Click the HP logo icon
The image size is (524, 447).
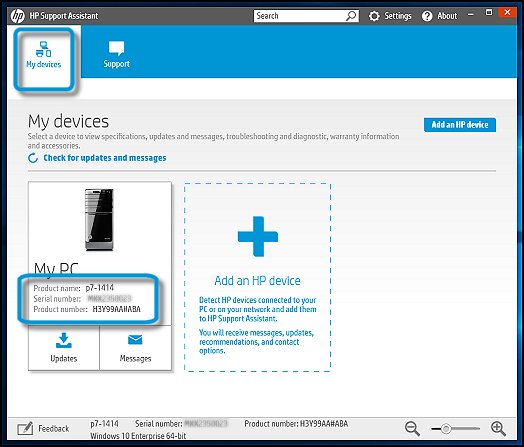pyautogui.click(x=17, y=16)
